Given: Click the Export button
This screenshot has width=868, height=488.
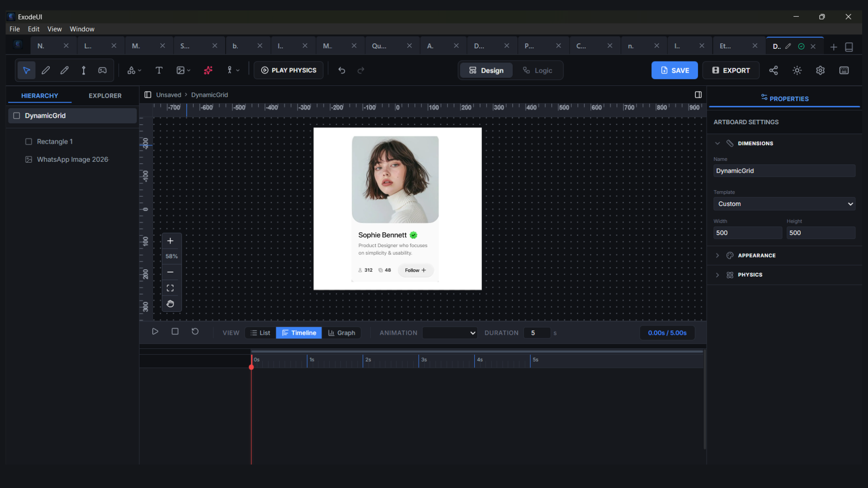Looking at the screenshot, I should [x=731, y=70].
